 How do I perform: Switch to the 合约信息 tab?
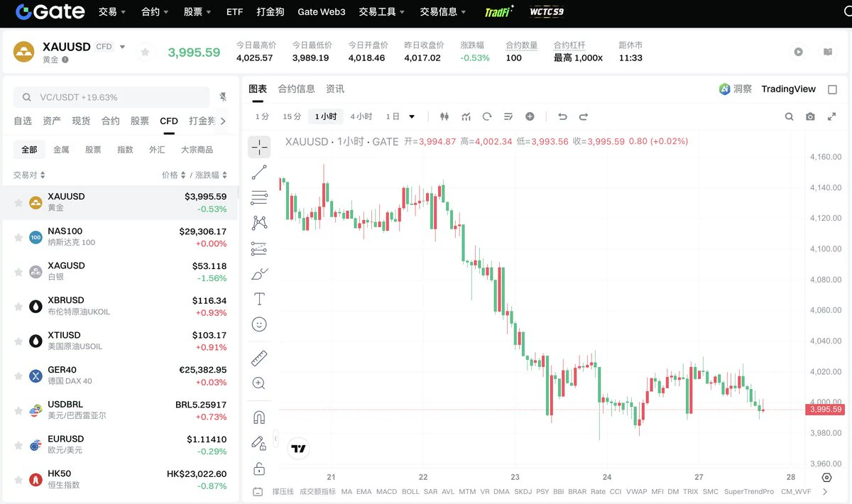[x=296, y=89]
